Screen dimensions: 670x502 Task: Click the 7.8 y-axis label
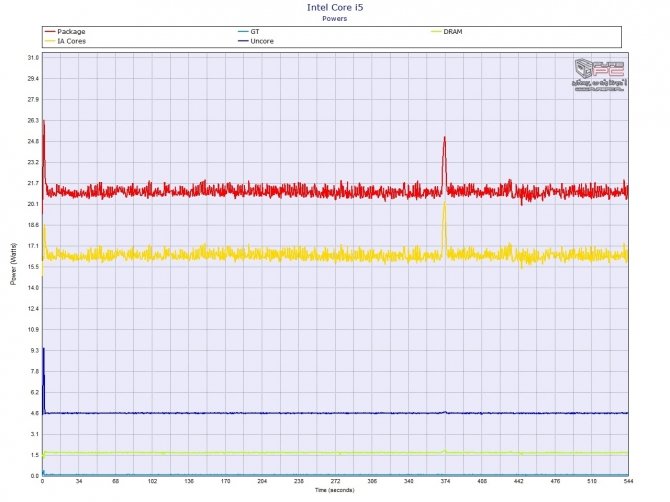pyautogui.click(x=35, y=372)
